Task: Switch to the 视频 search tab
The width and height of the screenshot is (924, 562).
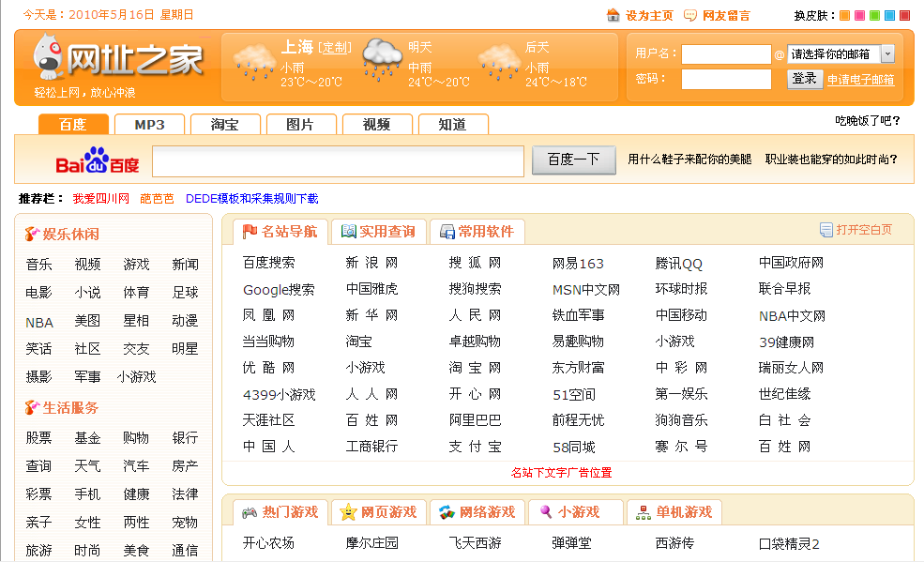Action: [377, 124]
